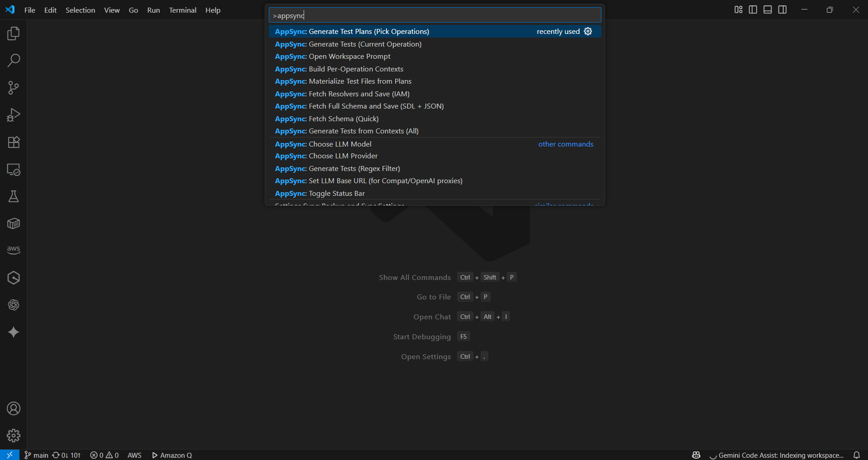Run AppSync: Generate Tests from Contexts (All)
Screen dimensions: 868x460
point(435,131)
